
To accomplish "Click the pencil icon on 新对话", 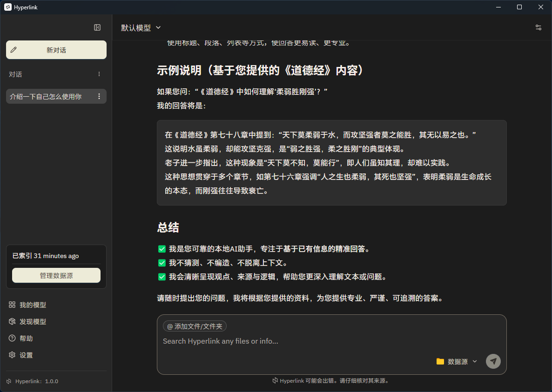I will click(x=13, y=50).
